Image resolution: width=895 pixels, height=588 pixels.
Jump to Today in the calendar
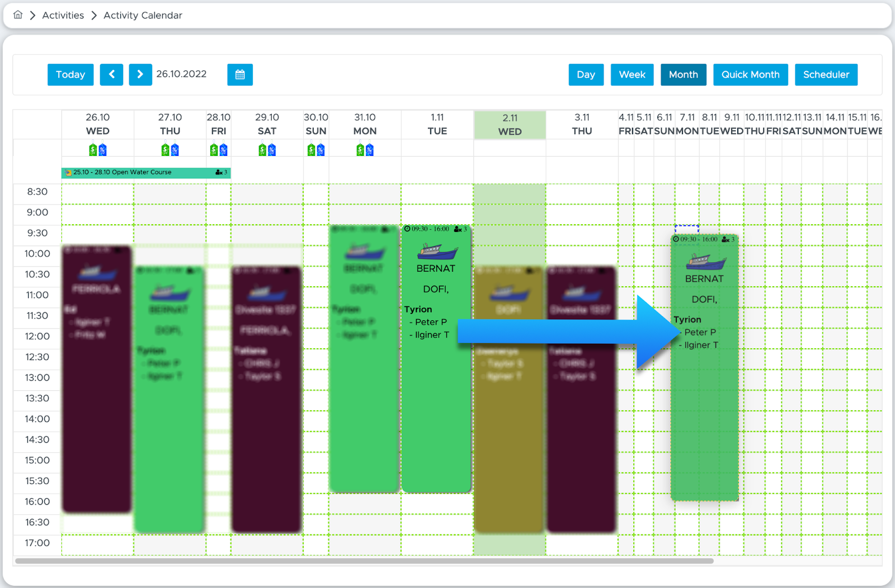tap(70, 74)
